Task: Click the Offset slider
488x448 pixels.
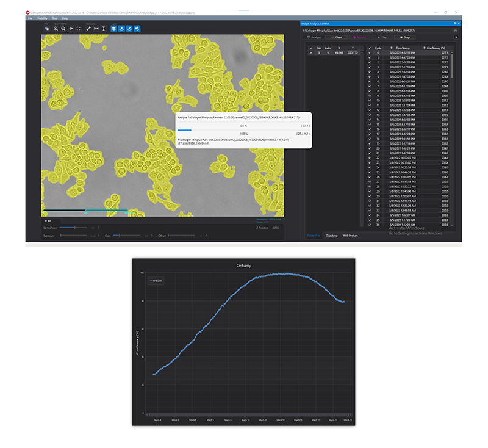Action: (181, 236)
